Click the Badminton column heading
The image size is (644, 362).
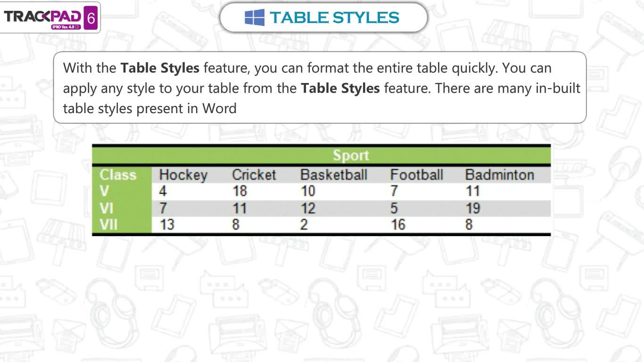pyautogui.click(x=500, y=175)
